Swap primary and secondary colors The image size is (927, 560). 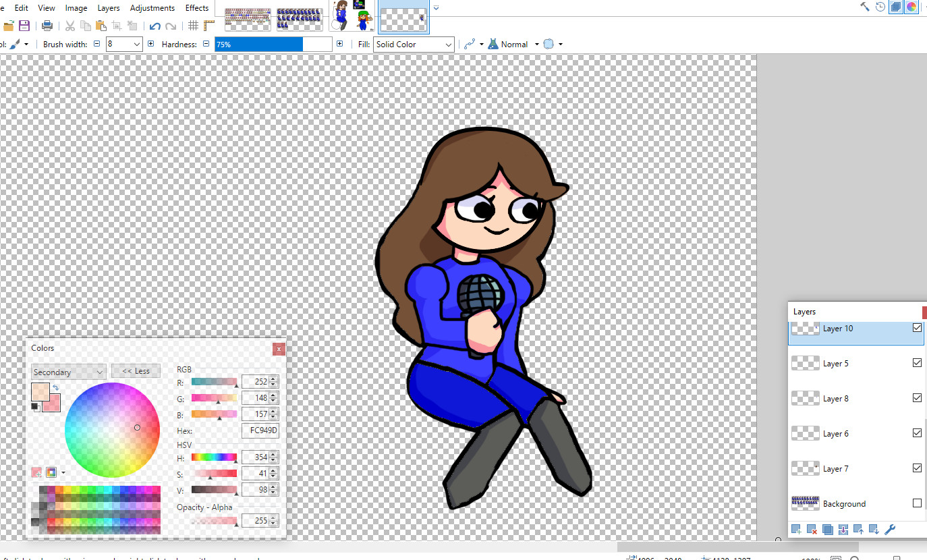pyautogui.click(x=55, y=388)
